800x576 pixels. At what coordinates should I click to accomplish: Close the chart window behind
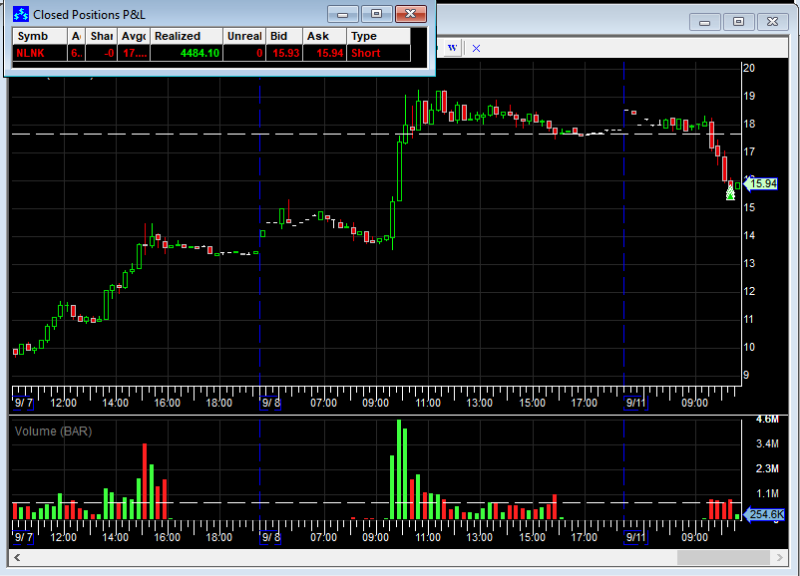click(x=772, y=21)
